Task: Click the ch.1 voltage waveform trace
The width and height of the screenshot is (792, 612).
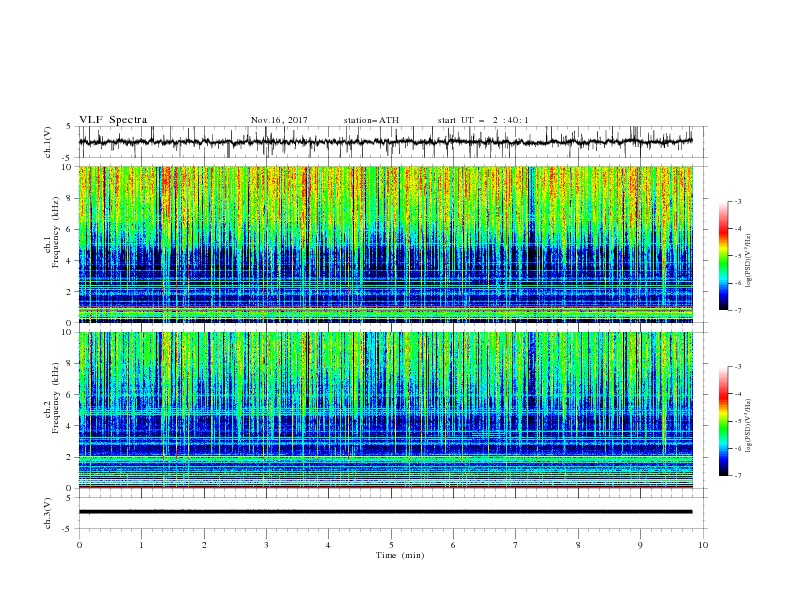Action: 385,142
